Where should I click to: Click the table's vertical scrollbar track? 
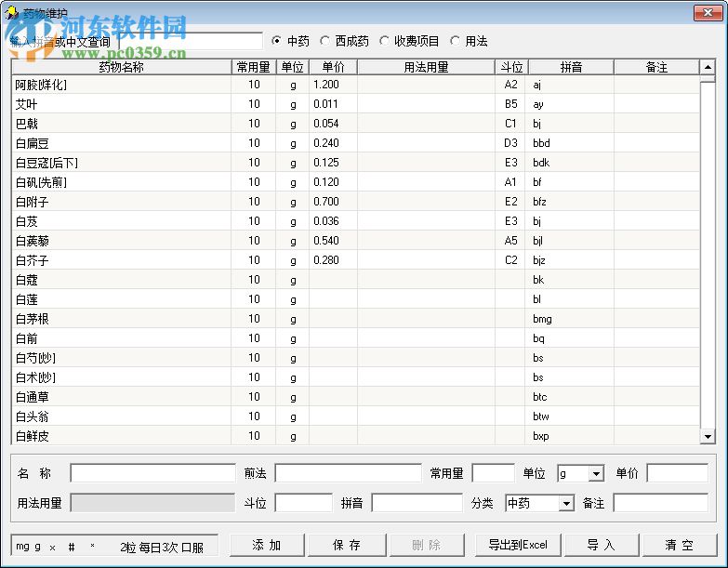click(x=708, y=256)
